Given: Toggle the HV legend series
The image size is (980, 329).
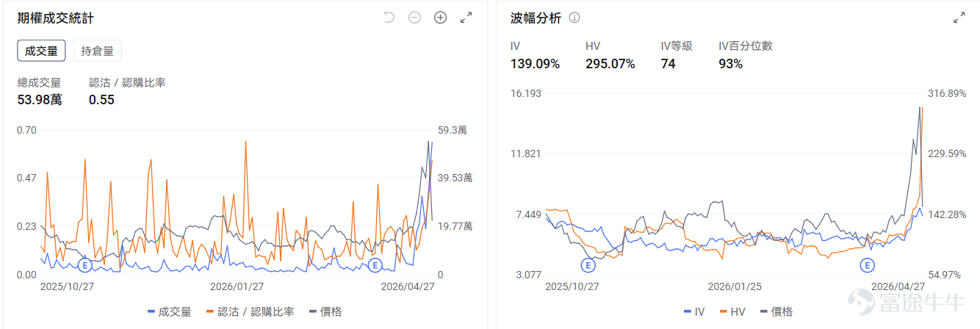Looking at the screenshot, I should (x=733, y=312).
